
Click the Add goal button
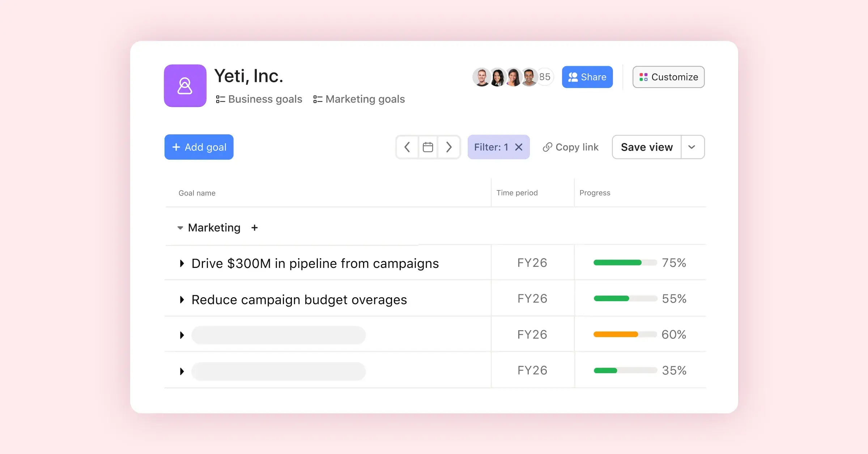pyautogui.click(x=199, y=147)
